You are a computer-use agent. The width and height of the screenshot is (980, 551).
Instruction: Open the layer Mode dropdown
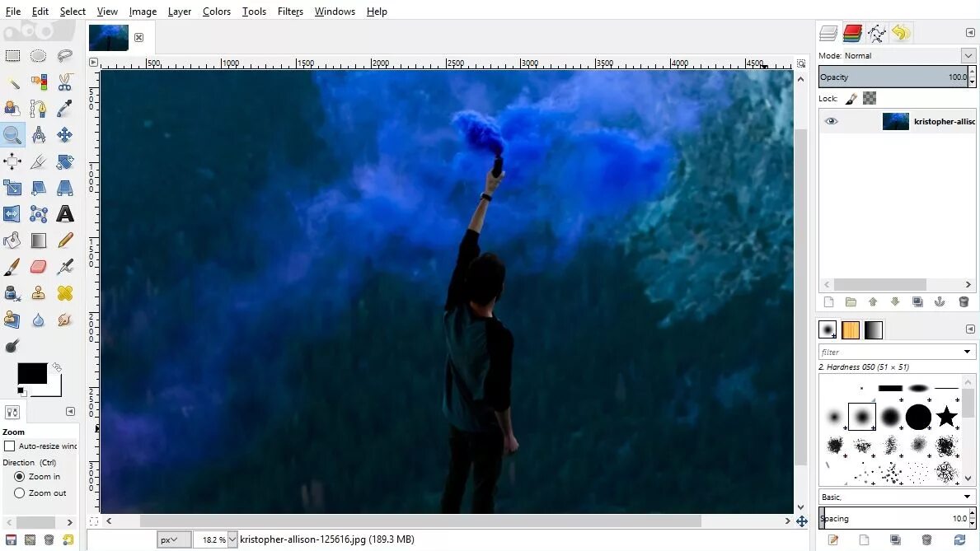point(968,56)
